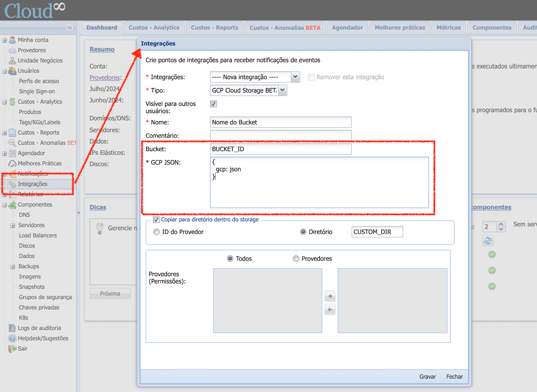
Task: Click the Usuários people icon
Action: pos(13,71)
